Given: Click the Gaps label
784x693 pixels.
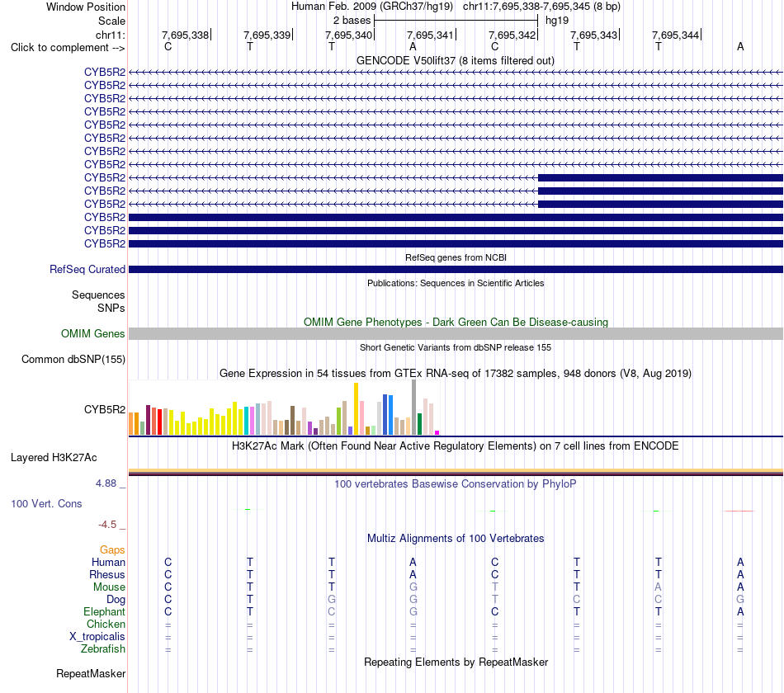Looking at the screenshot, I should (x=112, y=550).
